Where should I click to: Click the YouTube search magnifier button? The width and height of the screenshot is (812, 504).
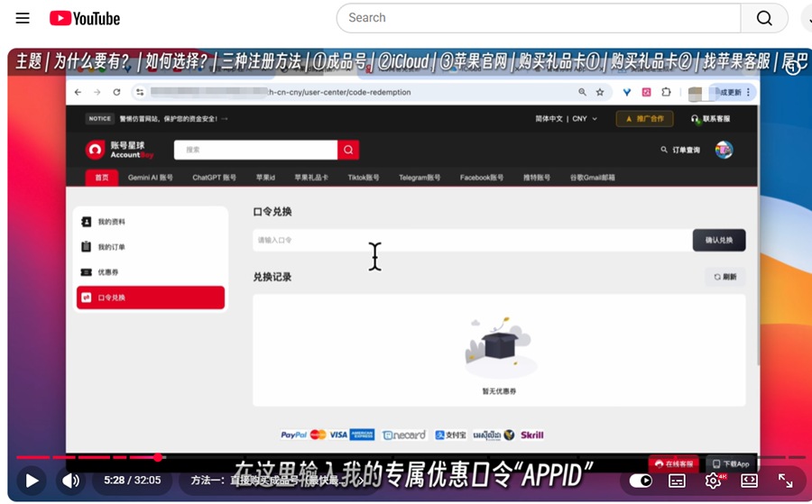tap(764, 18)
